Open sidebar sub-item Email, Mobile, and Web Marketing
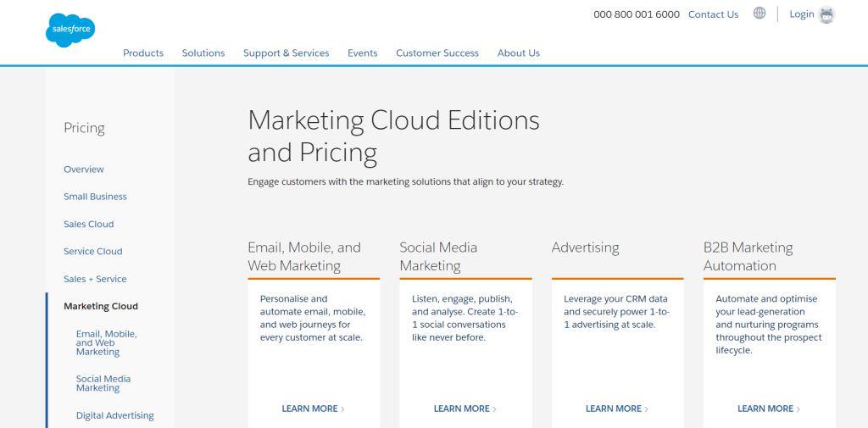This screenshot has width=868, height=428. pos(106,342)
